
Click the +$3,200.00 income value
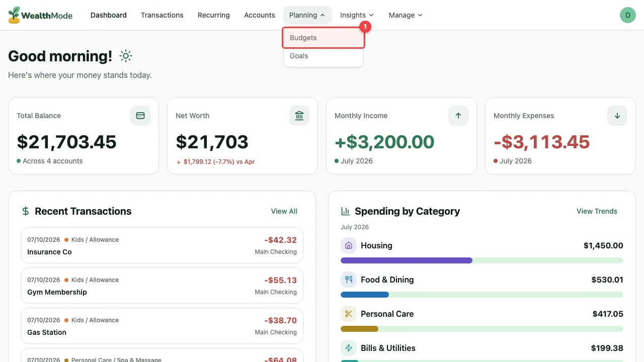pyautogui.click(x=384, y=142)
